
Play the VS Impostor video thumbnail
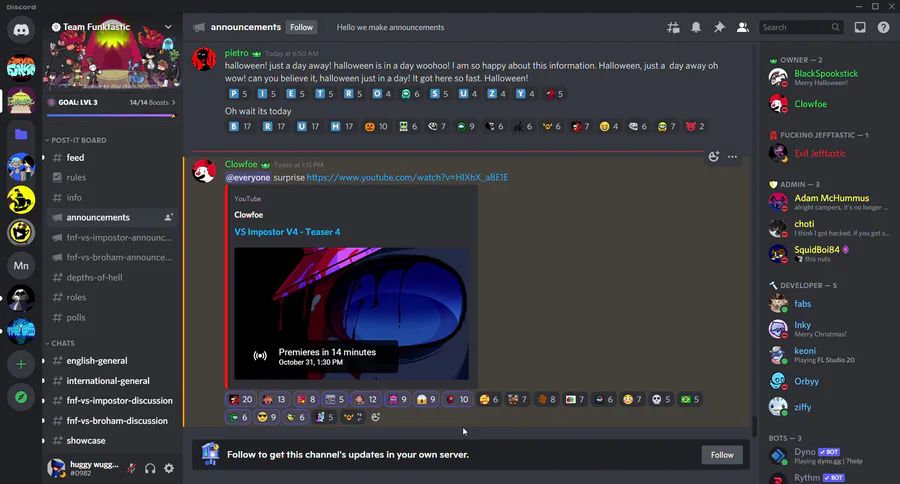click(x=351, y=313)
